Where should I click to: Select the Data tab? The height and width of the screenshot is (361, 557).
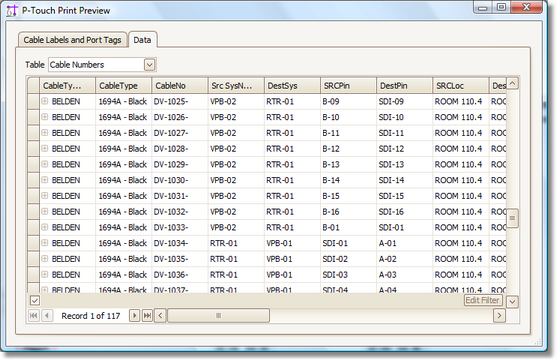(142, 40)
